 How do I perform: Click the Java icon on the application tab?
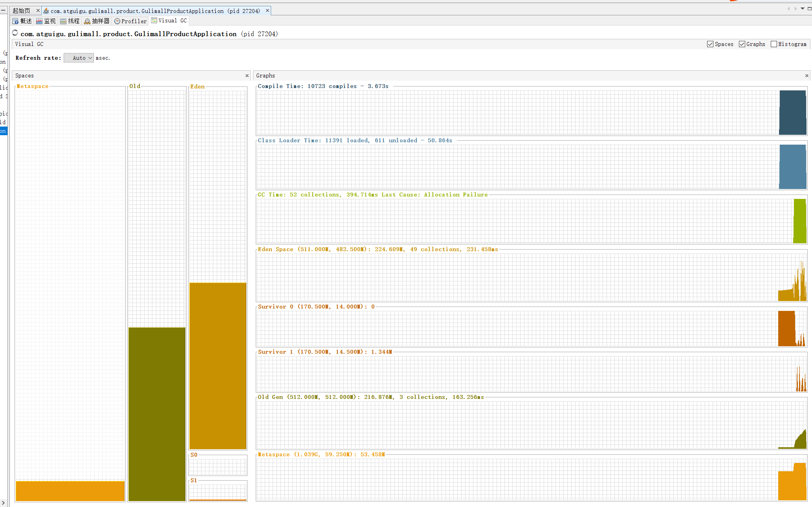pyautogui.click(x=46, y=11)
